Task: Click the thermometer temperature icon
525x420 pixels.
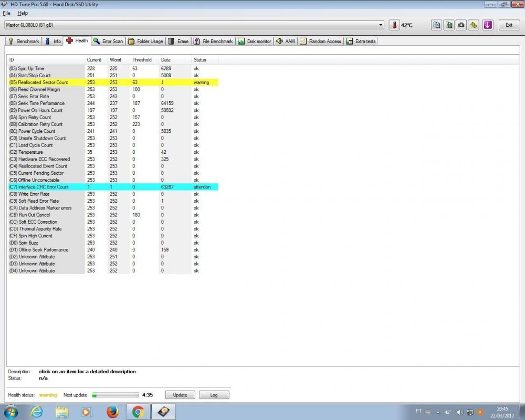Action: tap(394, 25)
